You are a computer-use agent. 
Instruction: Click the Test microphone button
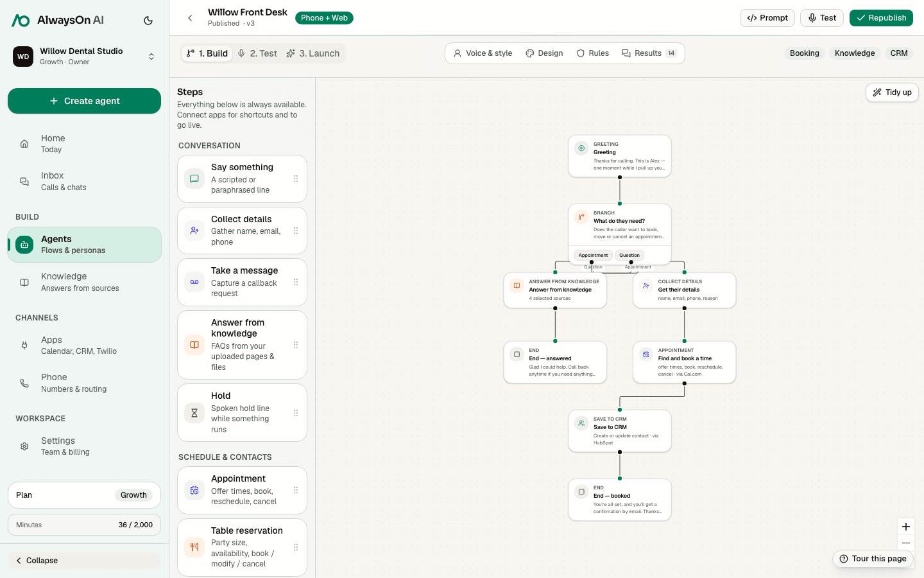tap(822, 18)
